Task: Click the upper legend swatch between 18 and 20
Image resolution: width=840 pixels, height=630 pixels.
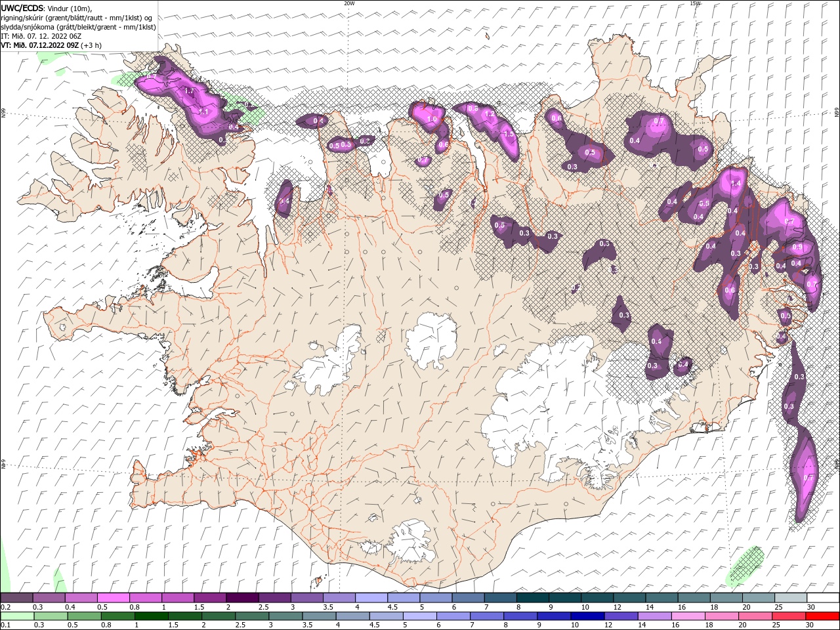Action: 726,598
